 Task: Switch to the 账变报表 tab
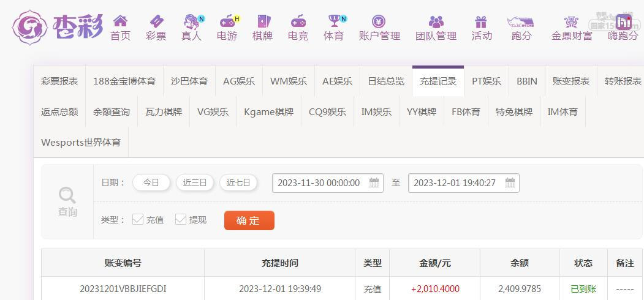(x=570, y=81)
